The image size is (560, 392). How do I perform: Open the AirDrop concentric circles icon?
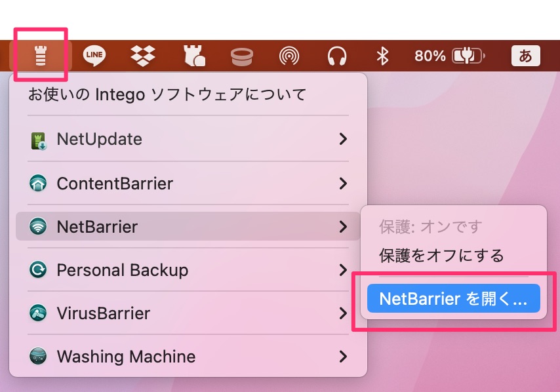(x=289, y=56)
